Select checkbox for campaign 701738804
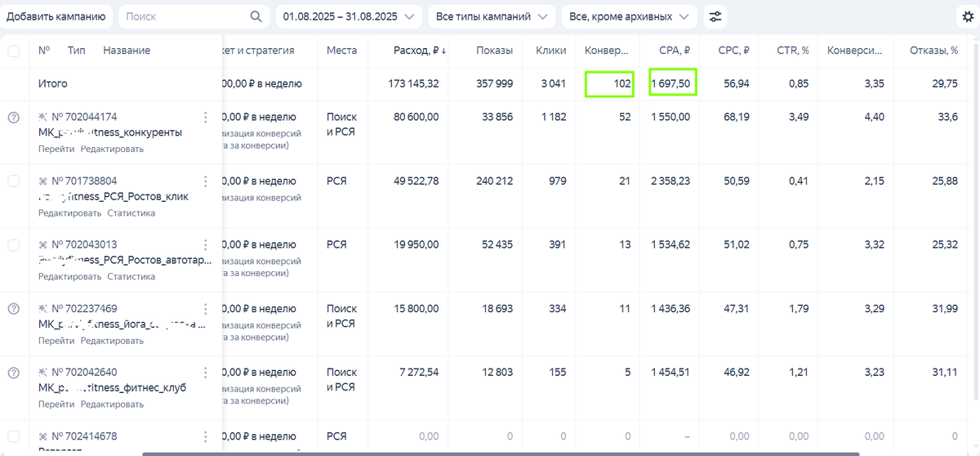Image resolution: width=980 pixels, height=456 pixels. tap(13, 181)
